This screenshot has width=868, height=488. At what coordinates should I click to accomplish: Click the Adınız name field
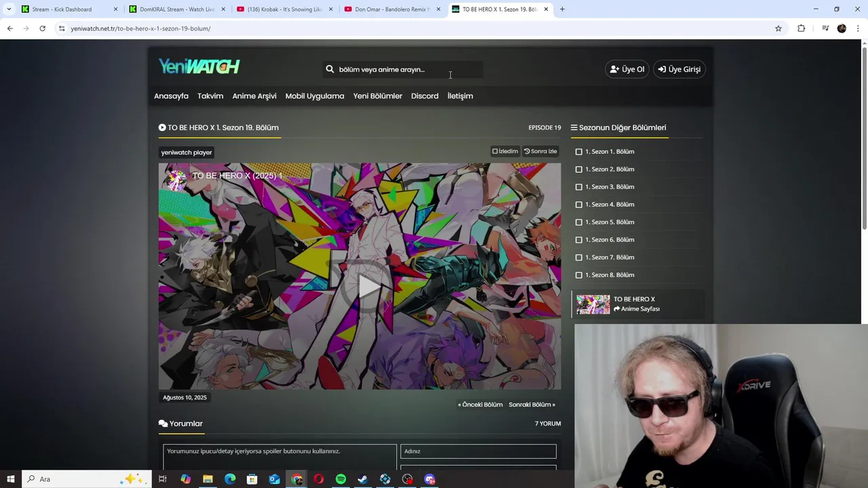point(478,451)
